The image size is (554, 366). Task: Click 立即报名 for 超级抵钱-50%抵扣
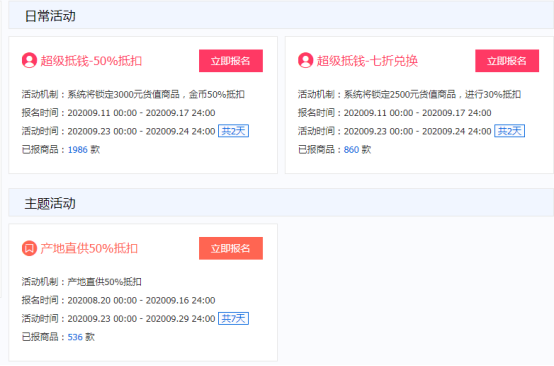(x=231, y=61)
